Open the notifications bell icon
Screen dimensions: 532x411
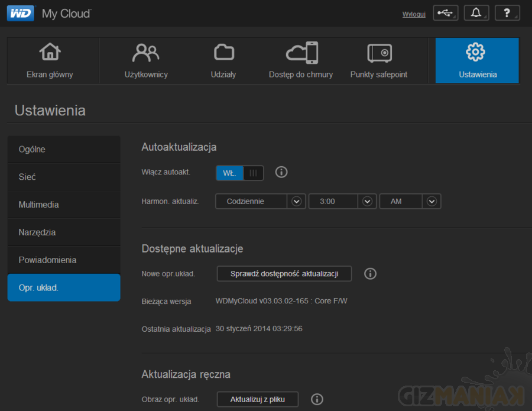(476, 14)
